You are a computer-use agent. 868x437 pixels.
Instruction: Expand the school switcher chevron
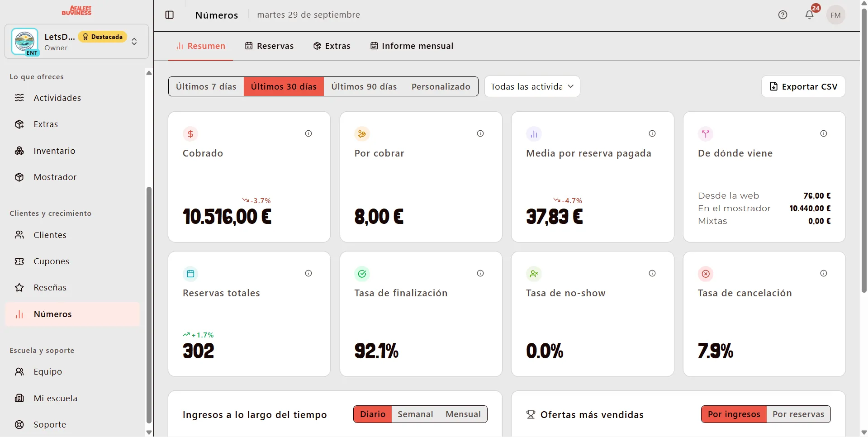(134, 42)
